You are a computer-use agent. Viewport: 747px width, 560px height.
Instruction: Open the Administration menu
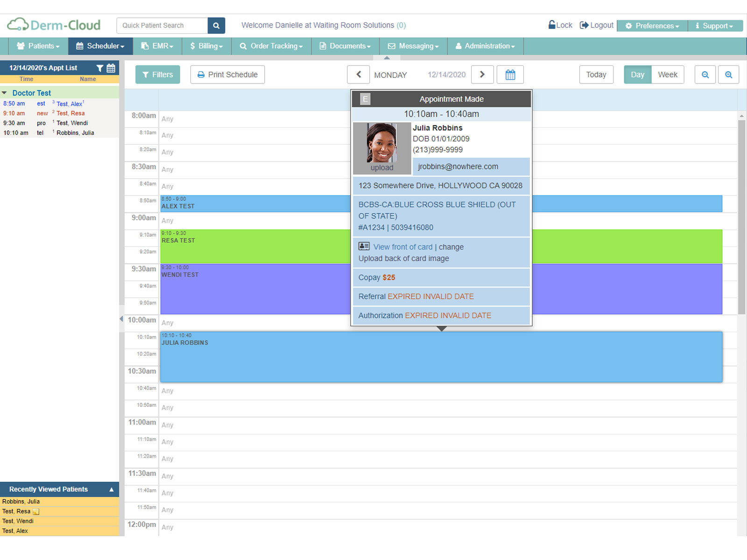tap(485, 46)
